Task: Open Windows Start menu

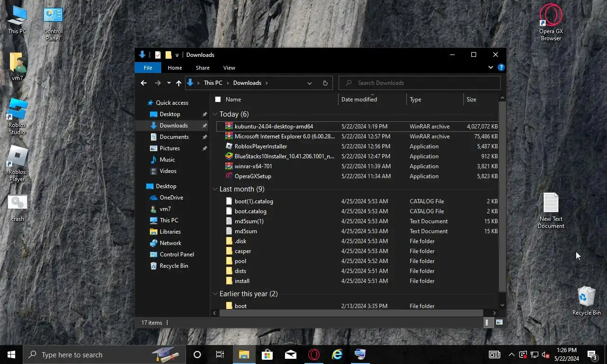Action: 11,355
